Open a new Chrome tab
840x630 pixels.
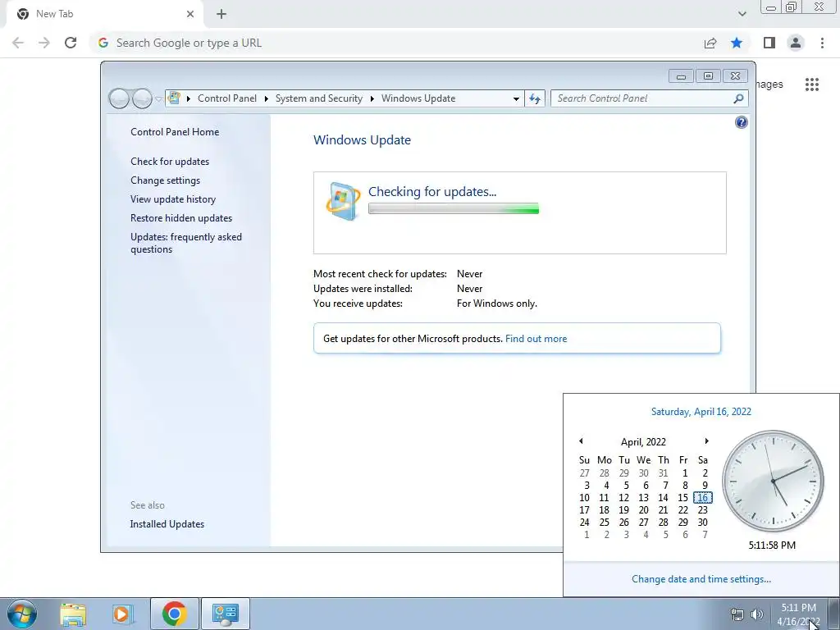tap(221, 14)
